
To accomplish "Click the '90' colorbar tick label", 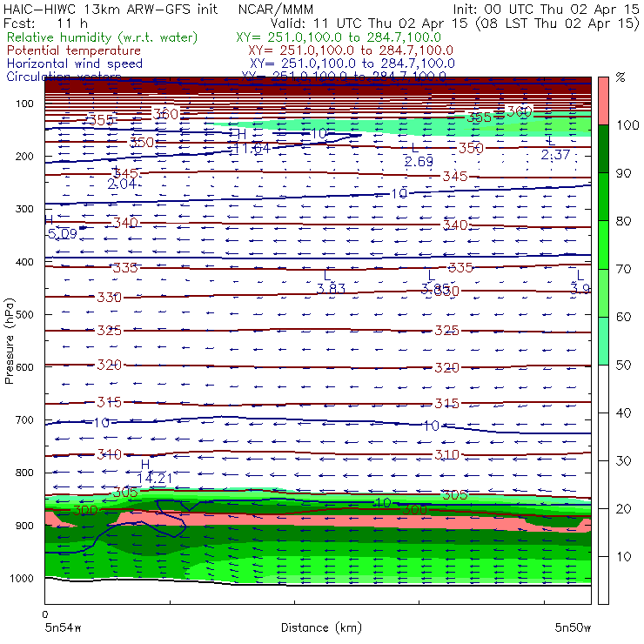I will click(x=623, y=173).
